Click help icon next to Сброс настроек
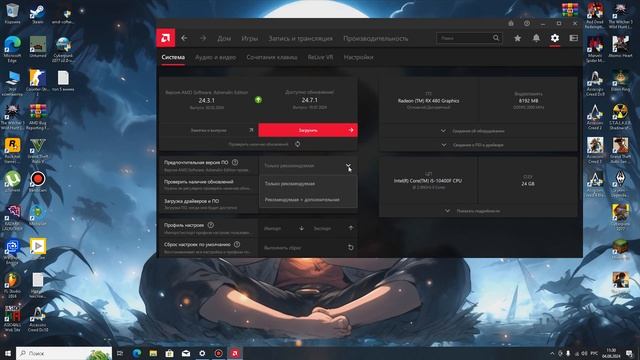Screen dimensions: 640x360 pyautogui.click(x=237, y=244)
